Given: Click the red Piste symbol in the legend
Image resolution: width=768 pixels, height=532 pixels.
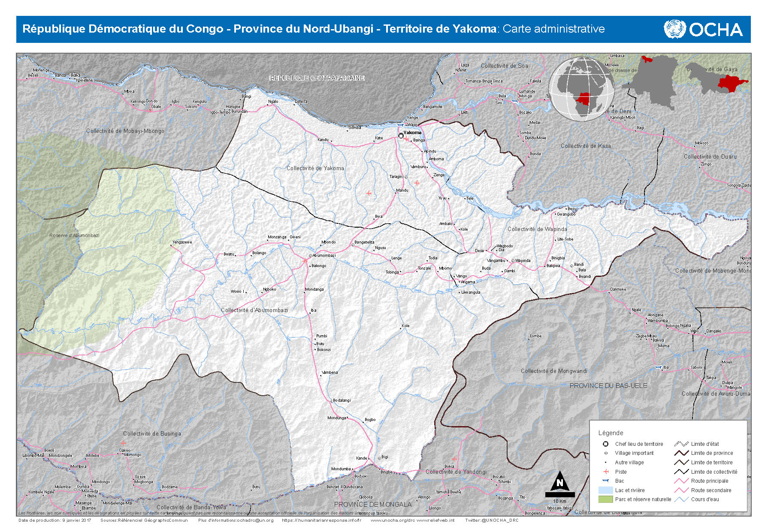Looking at the screenshot, I should click(606, 472).
